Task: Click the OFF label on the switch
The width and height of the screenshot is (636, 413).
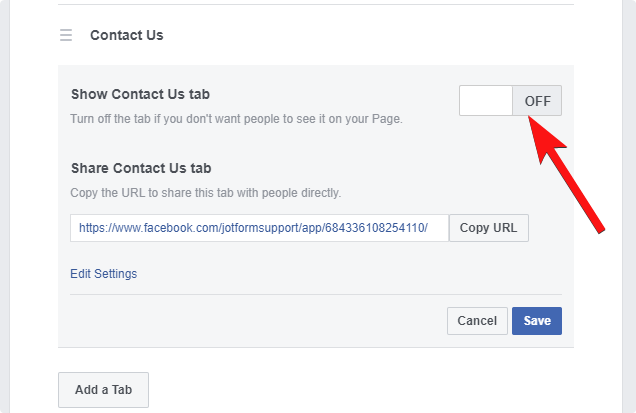Action: point(537,101)
